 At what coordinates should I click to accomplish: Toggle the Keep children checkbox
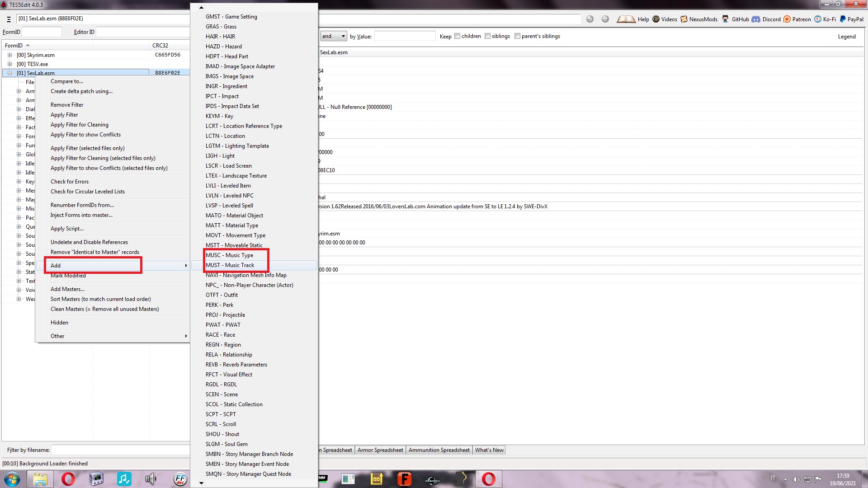(457, 36)
